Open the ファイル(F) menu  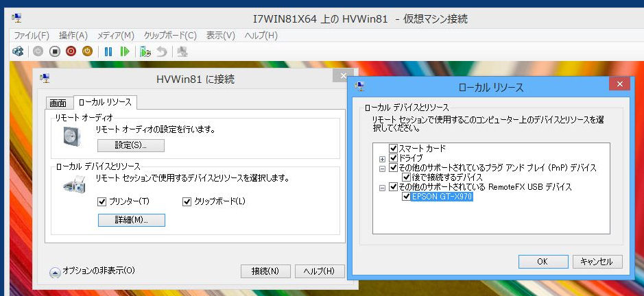coord(32,36)
